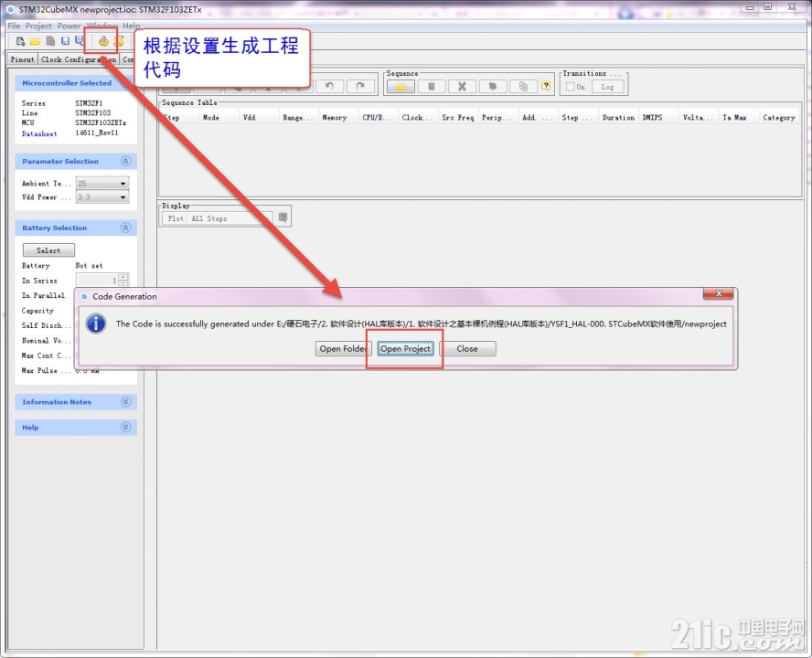Image resolution: width=812 pixels, height=658 pixels.
Task: Click the Range column header
Action: tap(298, 118)
